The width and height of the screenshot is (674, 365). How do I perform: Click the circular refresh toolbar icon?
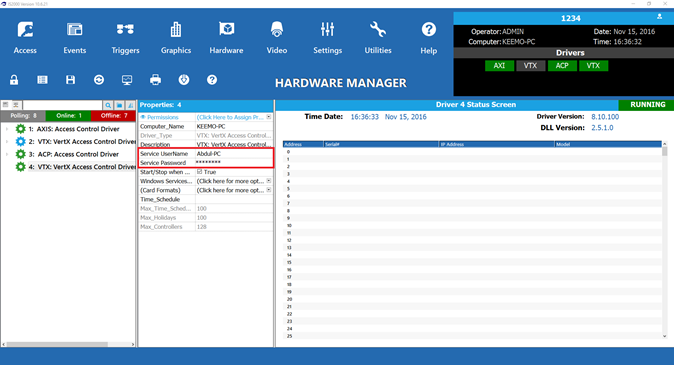(x=99, y=80)
